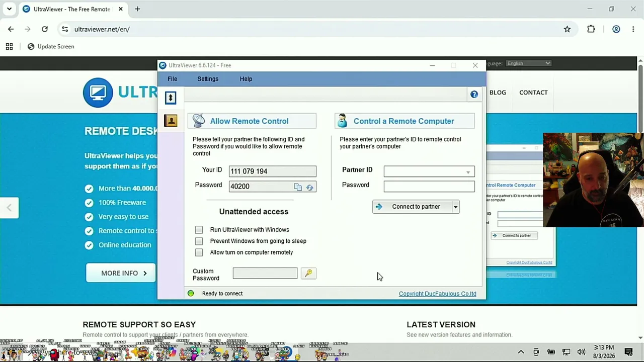Go back with the browser back arrow
Image resolution: width=644 pixels, height=362 pixels.
point(11,29)
